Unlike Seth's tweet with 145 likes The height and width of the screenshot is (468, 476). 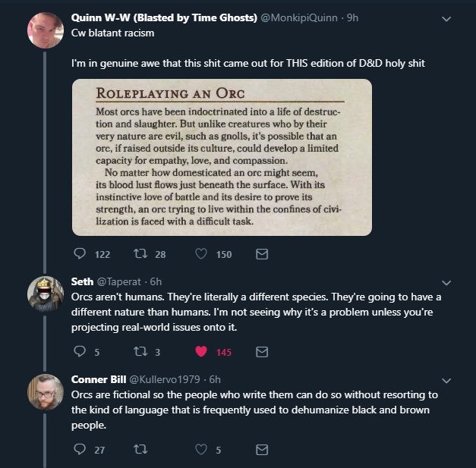click(x=202, y=352)
